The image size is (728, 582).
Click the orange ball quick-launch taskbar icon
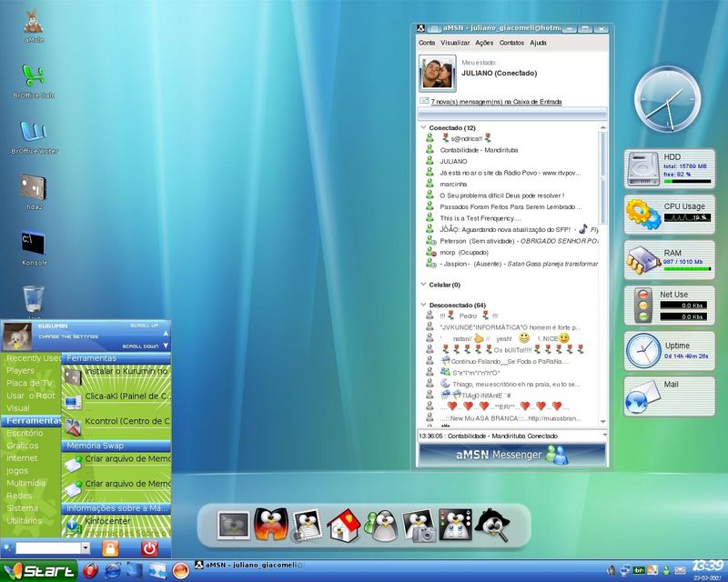180,570
